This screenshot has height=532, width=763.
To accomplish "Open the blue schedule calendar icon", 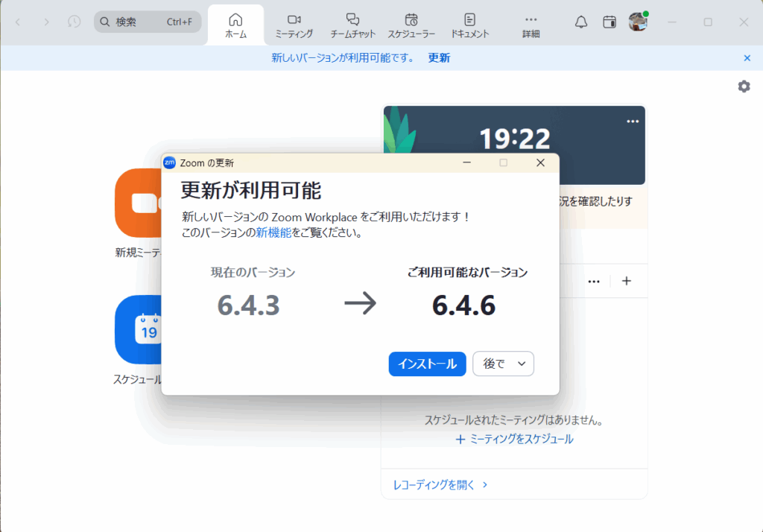I will click(x=139, y=329).
